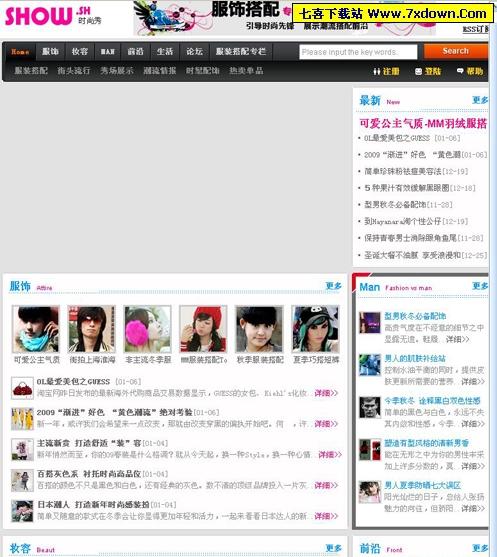The width and height of the screenshot is (497, 557).
Task: Open 更多 link in 服饰 section
Action: coord(334,286)
